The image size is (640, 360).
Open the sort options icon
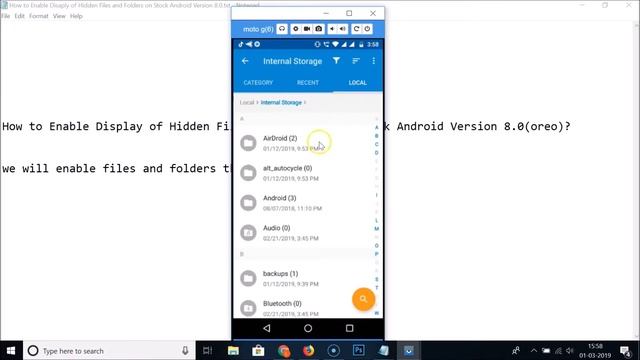(356, 61)
